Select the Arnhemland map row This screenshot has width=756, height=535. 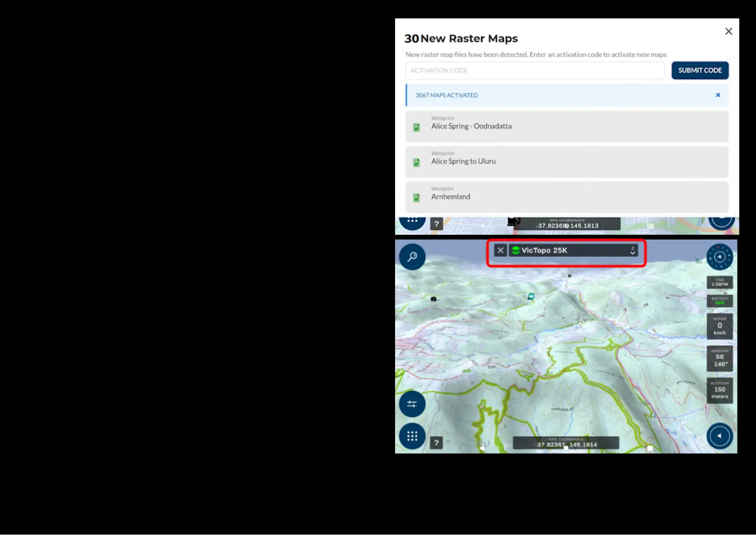pos(567,197)
